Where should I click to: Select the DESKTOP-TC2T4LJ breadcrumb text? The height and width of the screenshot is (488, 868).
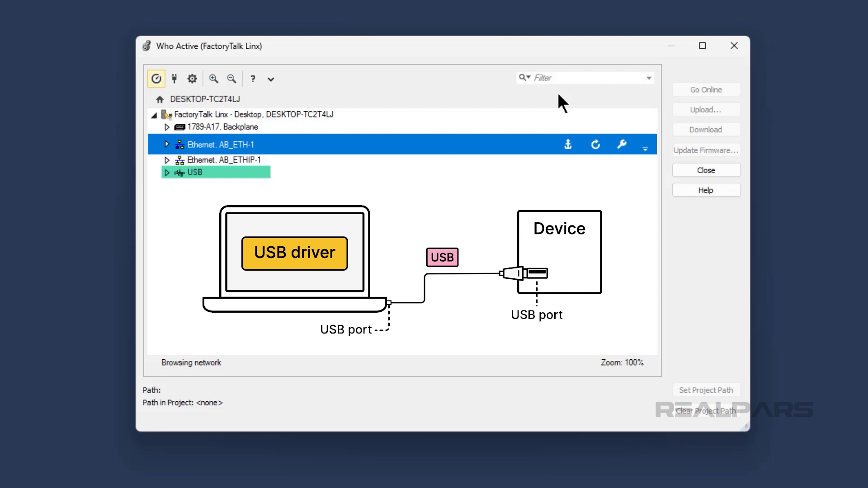(205, 99)
